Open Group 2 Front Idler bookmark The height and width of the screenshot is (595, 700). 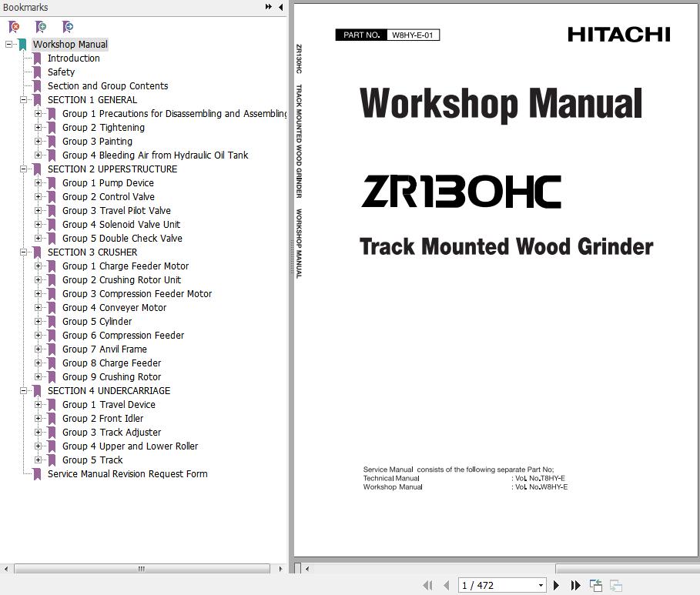102,418
